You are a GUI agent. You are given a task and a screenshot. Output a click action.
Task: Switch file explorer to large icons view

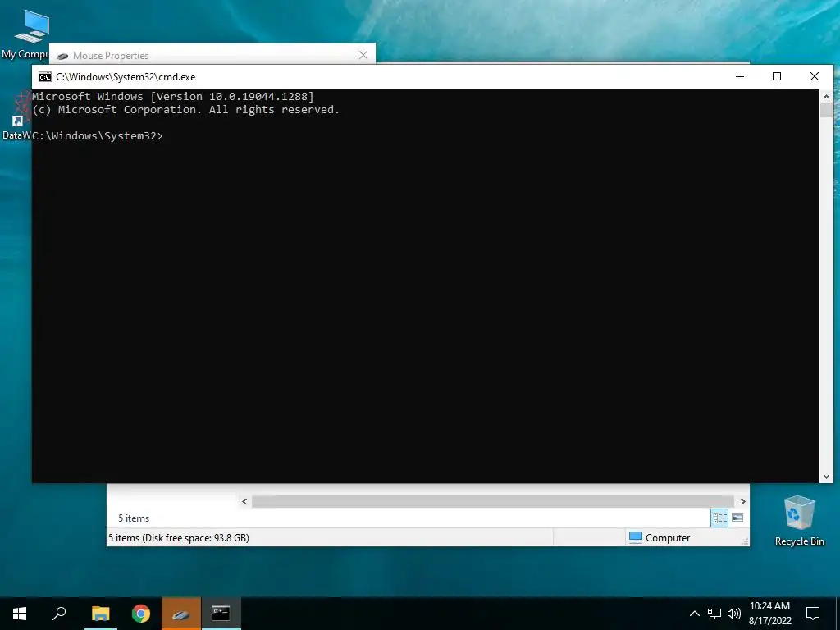pyautogui.click(x=737, y=518)
